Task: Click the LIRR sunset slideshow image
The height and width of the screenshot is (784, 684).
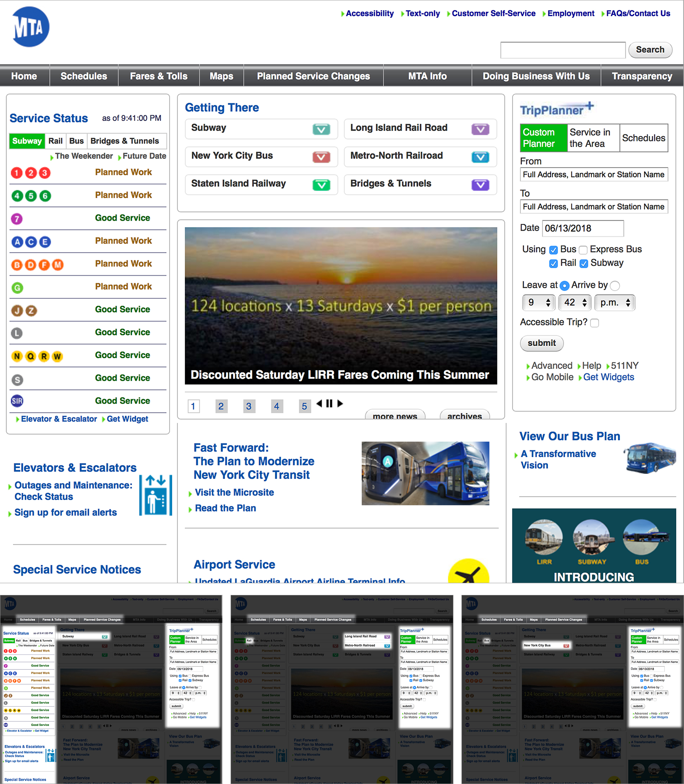Action: [x=341, y=306]
